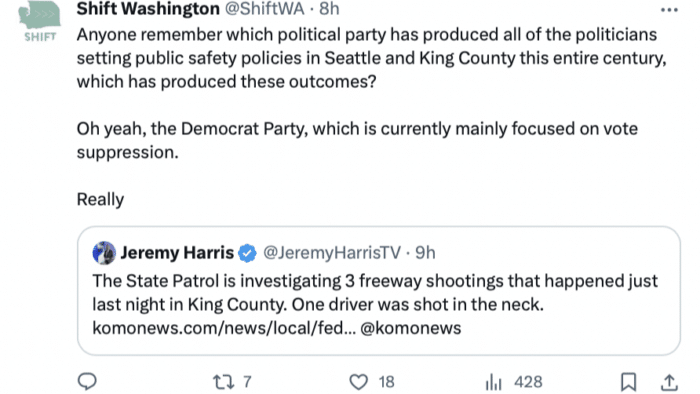
Task: Visit the @ShiftWA handle
Action: (264, 8)
